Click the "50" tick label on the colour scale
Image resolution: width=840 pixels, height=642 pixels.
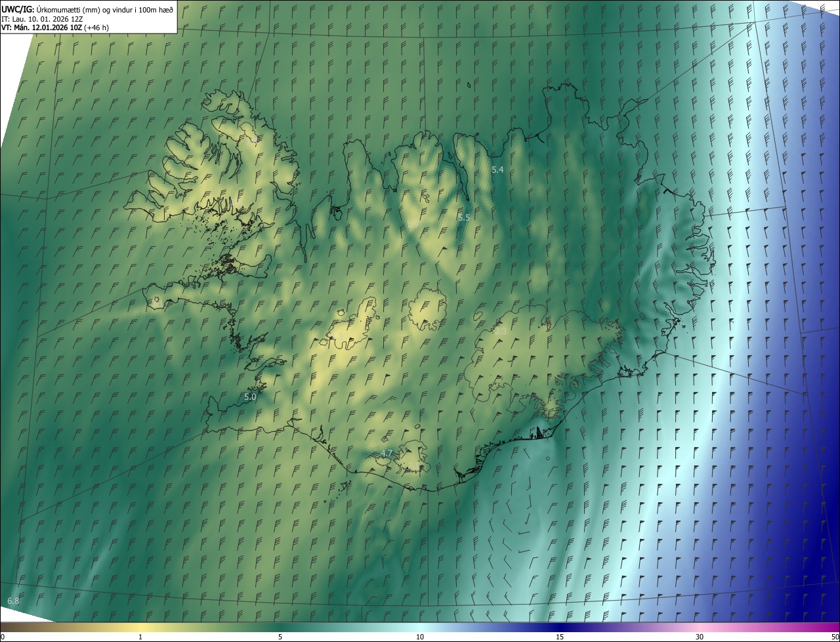coord(835,637)
